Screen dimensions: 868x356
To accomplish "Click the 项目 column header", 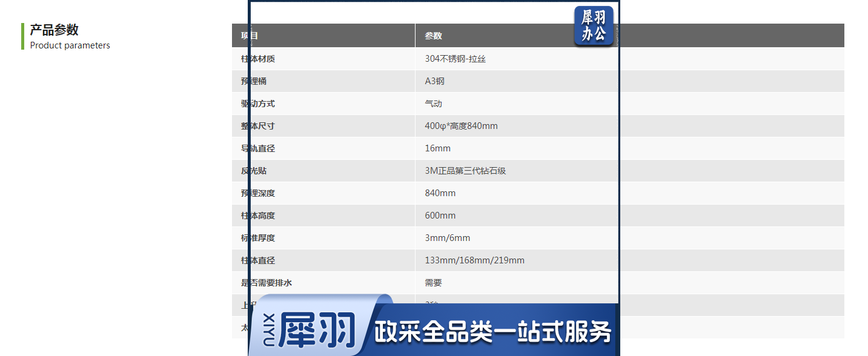I will (250, 36).
